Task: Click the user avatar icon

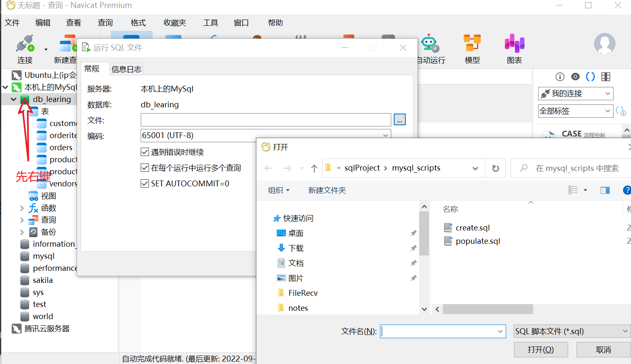Action: coord(604,44)
